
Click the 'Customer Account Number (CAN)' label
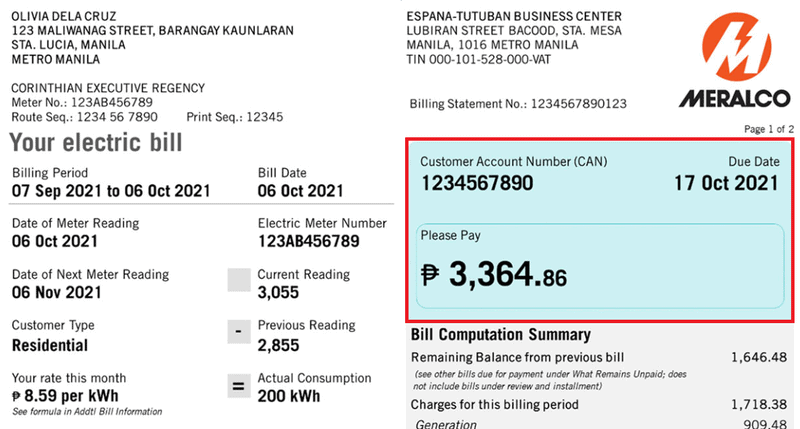[514, 162]
